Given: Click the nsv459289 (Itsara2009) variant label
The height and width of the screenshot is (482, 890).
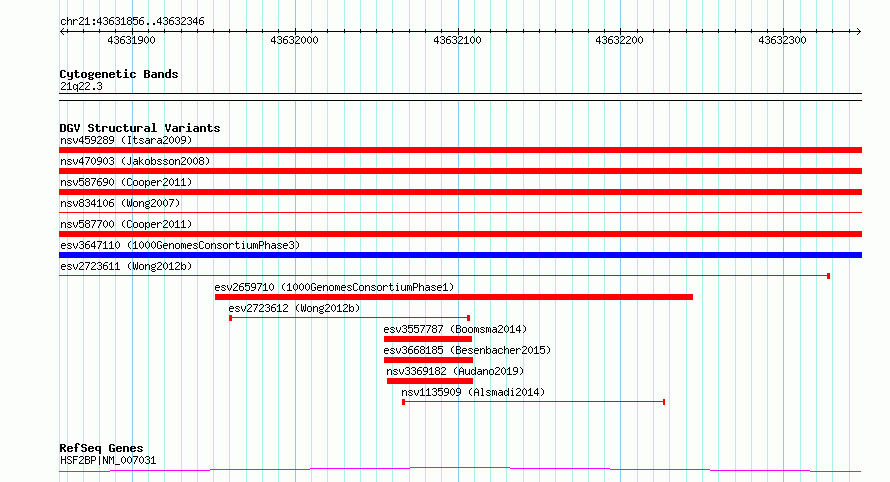Looking at the screenshot, I should click(126, 140).
